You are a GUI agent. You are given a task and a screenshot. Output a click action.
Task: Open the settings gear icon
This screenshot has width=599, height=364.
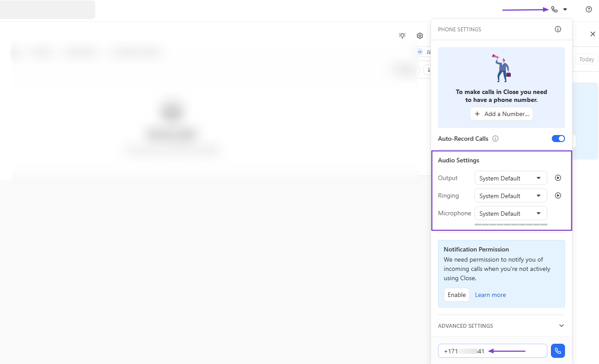(420, 35)
